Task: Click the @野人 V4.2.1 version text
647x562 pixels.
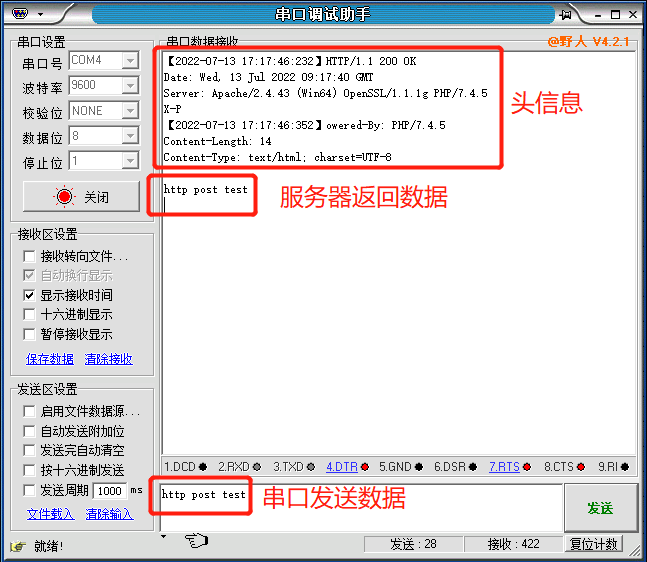Action: click(x=588, y=42)
